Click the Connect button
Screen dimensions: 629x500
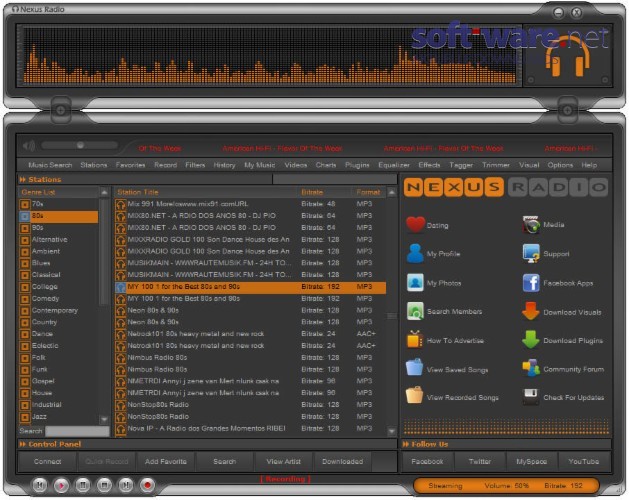coord(47,461)
